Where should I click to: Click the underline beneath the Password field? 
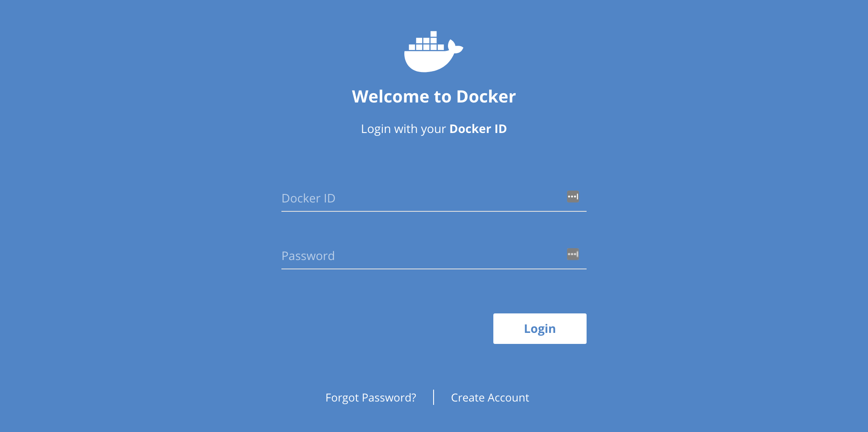434,269
